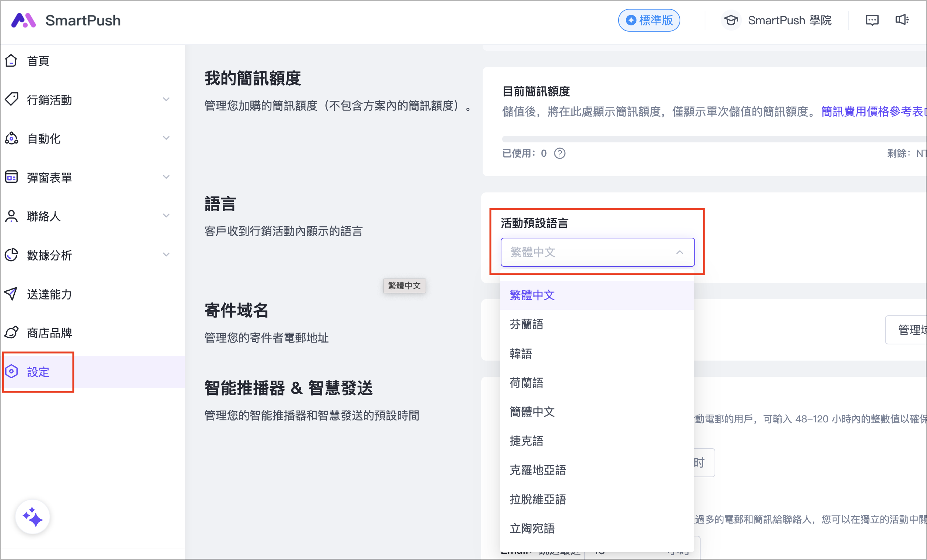Click the 已使用 help question mark icon

(560, 153)
